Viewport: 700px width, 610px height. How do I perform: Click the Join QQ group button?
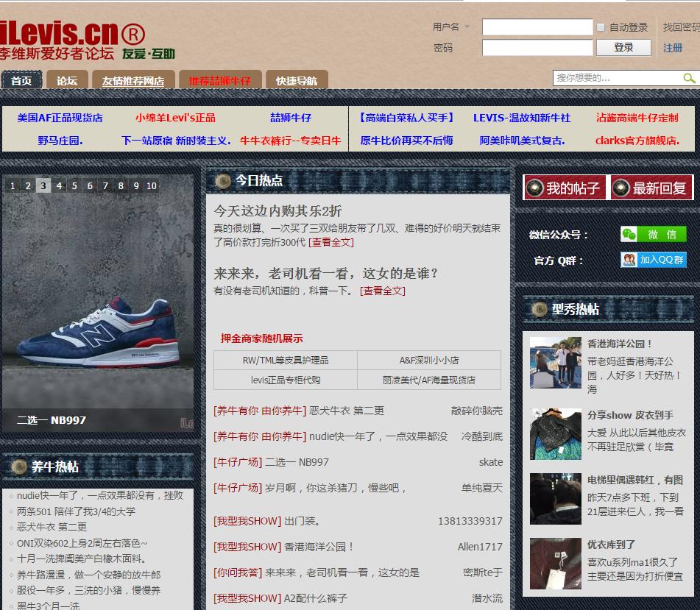653,260
